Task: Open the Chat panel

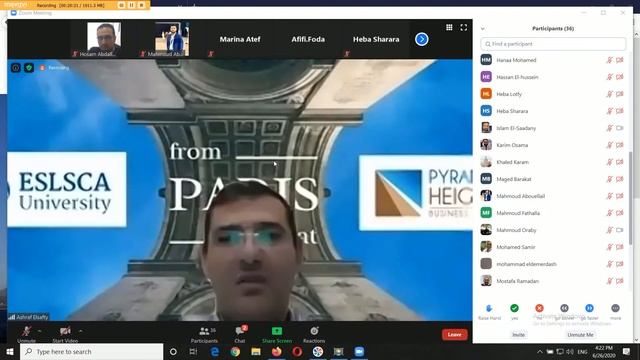Action: 240,334
